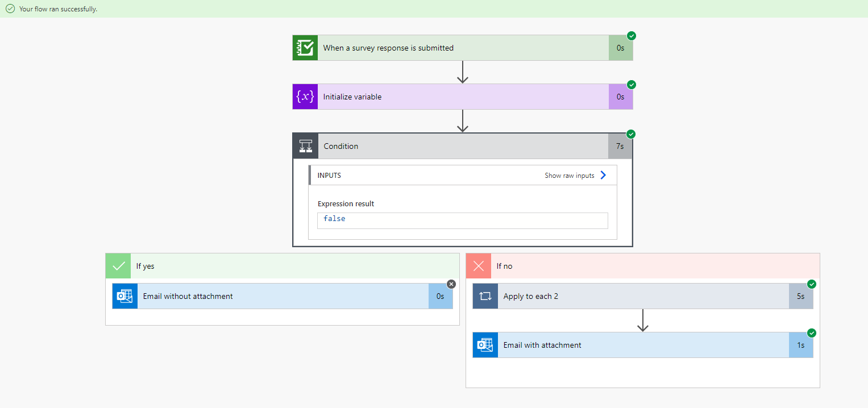868x408 pixels.
Task: Click the Outlook icon for Email without attachment
Action: 125,296
